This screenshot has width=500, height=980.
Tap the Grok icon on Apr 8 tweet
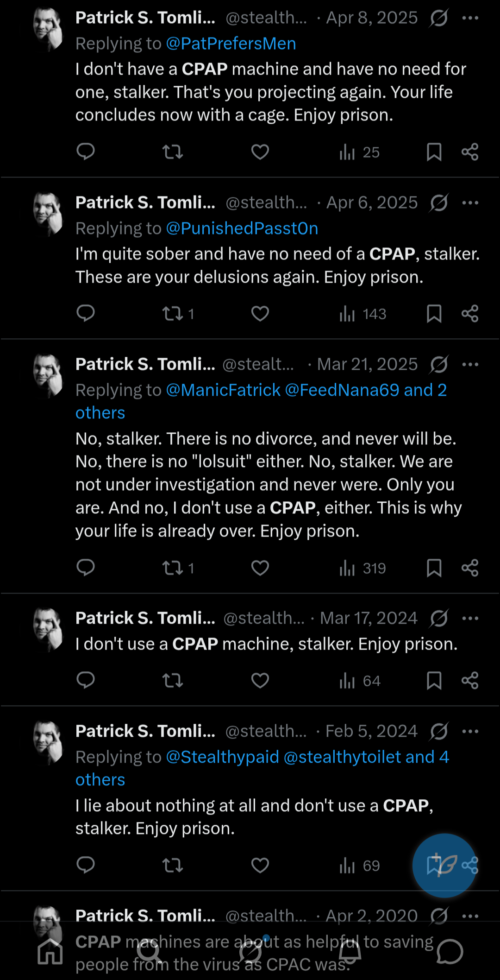(x=439, y=18)
